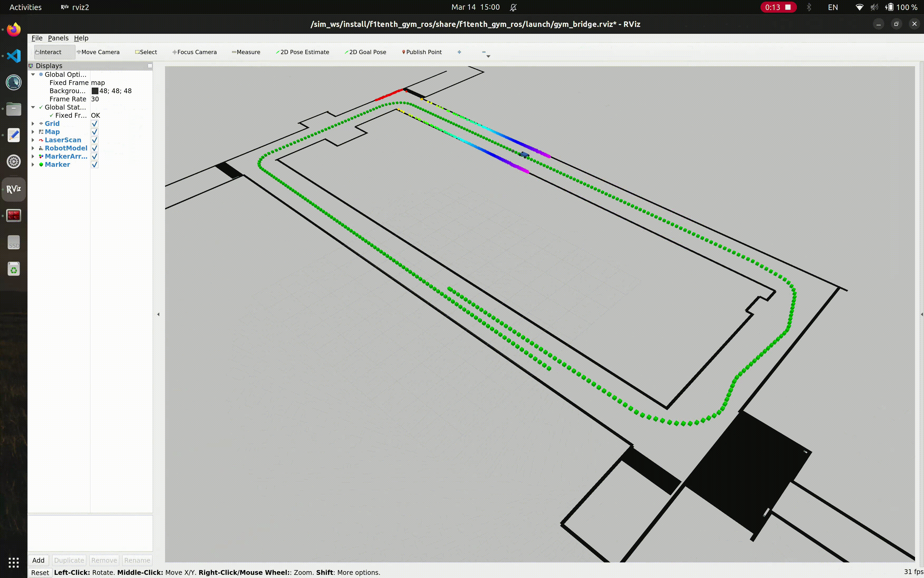This screenshot has width=924, height=578.
Task: Open the red terminal app dock icon
Action: (x=14, y=216)
